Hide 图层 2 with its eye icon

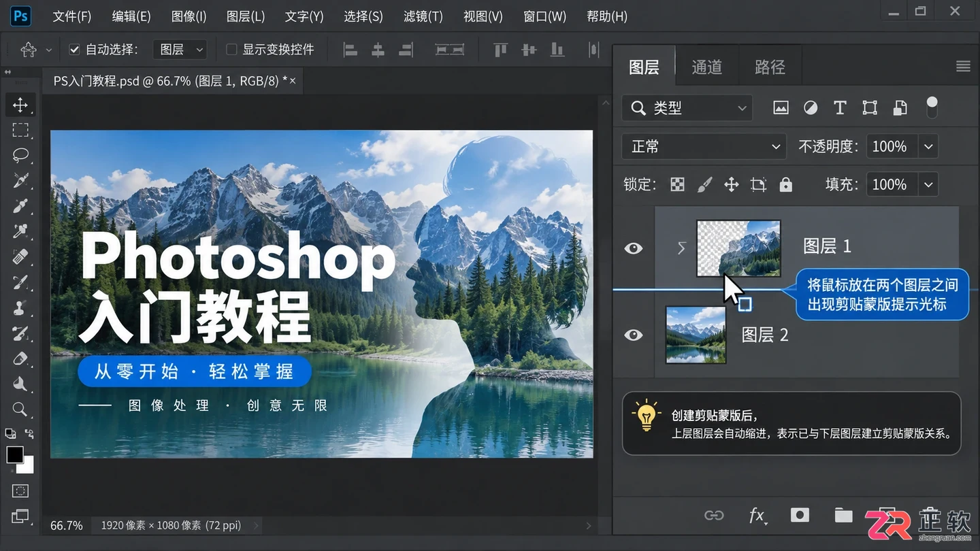coord(634,335)
